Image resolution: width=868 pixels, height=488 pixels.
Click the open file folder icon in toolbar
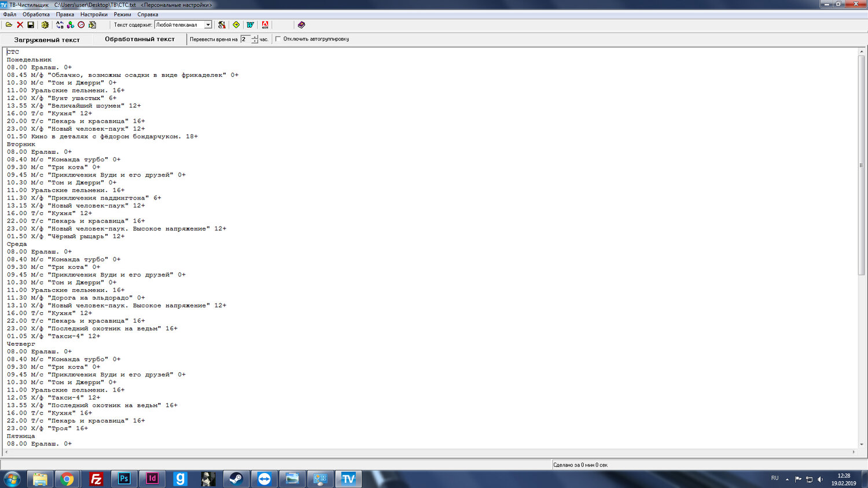[x=9, y=25]
